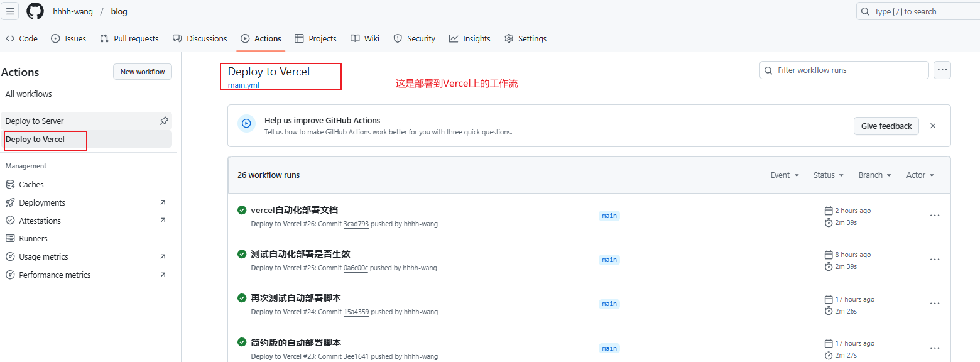This screenshot has width=980, height=362.
Task: Open the Insights tab
Action: 469,38
